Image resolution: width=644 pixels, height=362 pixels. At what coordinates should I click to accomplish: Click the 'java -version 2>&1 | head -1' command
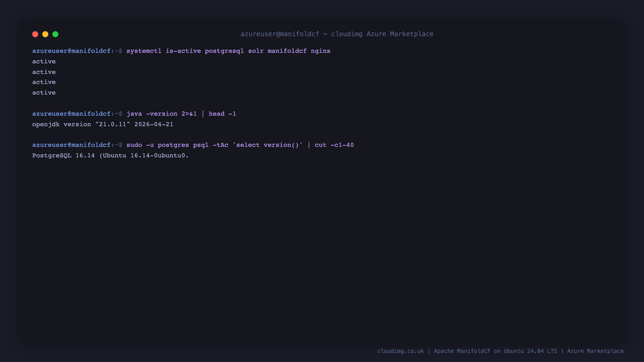click(x=181, y=114)
